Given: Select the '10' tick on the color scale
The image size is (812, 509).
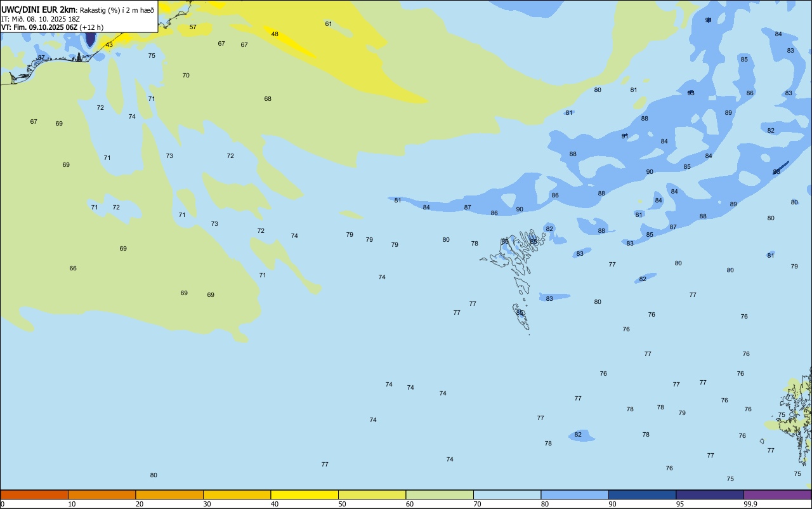Looking at the screenshot, I should (x=72, y=504).
